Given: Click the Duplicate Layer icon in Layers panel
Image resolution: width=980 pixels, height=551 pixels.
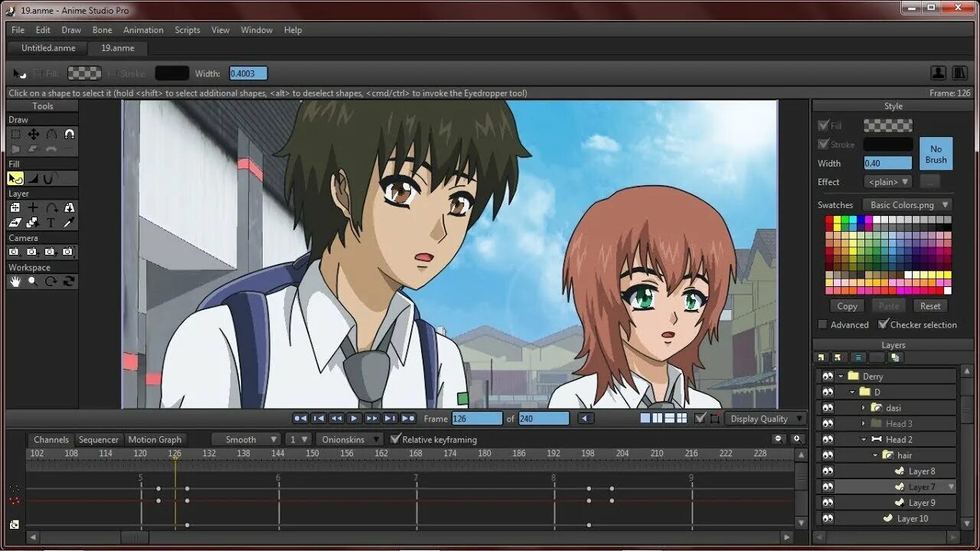Looking at the screenshot, I should 839,357.
